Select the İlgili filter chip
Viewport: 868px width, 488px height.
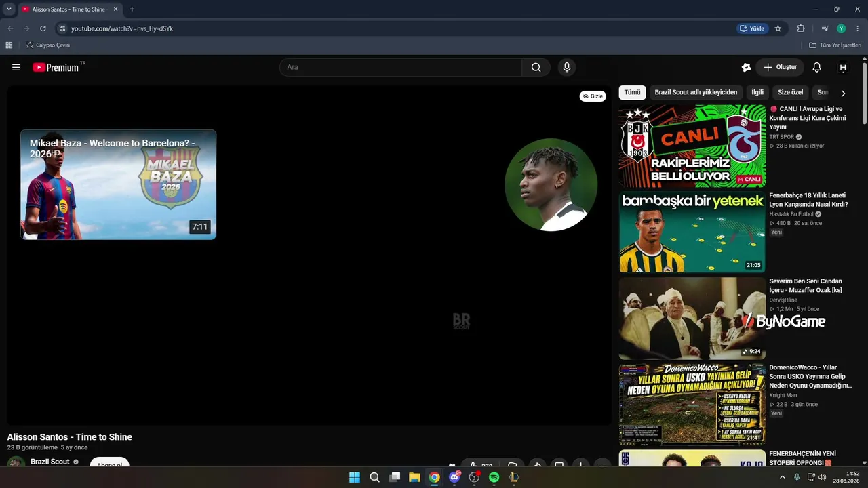[757, 92]
